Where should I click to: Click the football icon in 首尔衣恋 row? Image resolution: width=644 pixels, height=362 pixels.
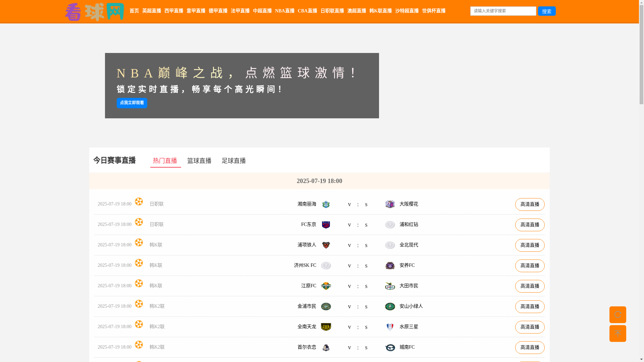(x=139, y=345)
